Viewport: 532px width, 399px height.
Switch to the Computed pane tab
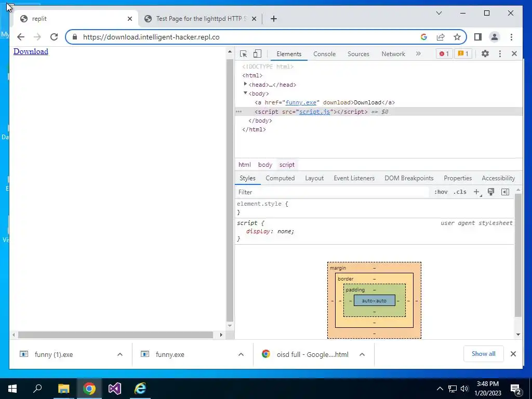(280, 178)
